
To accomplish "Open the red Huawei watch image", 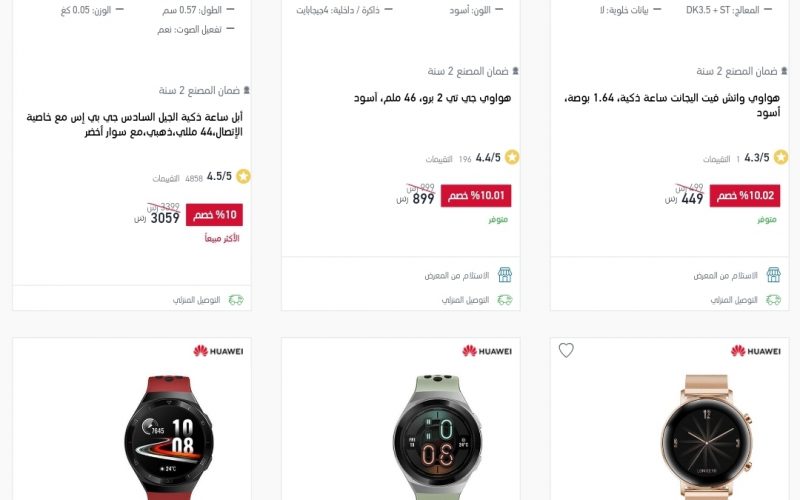I will pyautogui.click(x=168, y=437).
